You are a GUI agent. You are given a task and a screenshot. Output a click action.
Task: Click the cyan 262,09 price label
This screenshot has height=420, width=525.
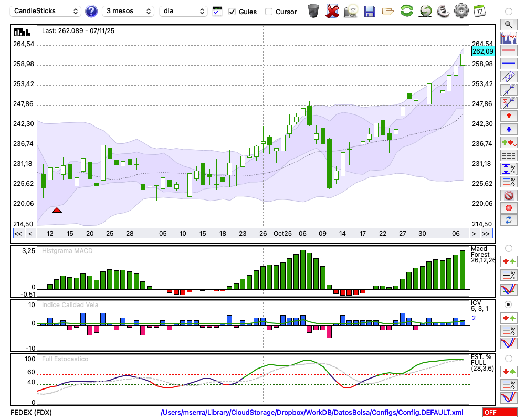click(483, 51)
